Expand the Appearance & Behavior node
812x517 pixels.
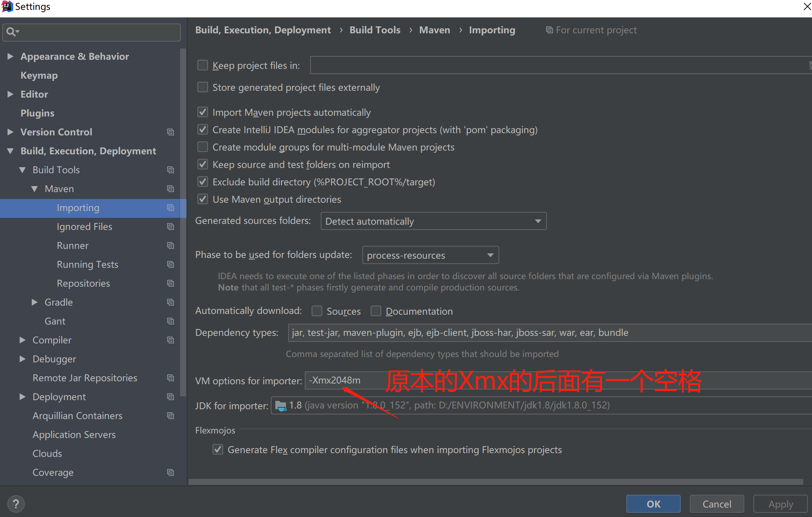(x=11, y=56)
